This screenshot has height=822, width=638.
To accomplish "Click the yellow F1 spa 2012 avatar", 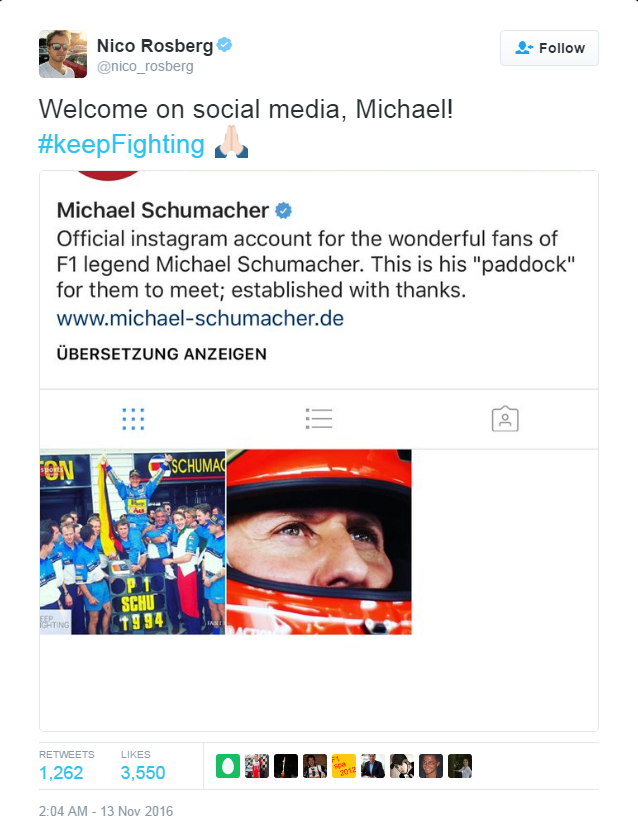I will pyautogui.click(x=344, y=766).
